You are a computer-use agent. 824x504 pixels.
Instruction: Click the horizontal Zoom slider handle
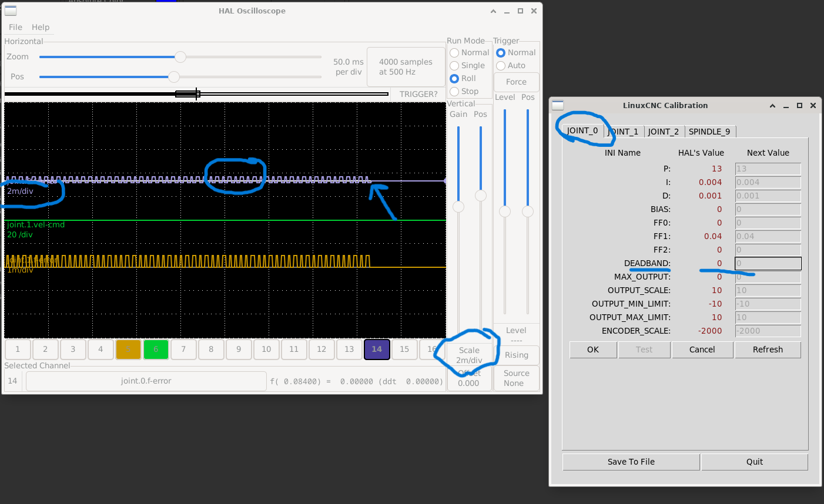[x=180, y=57]
